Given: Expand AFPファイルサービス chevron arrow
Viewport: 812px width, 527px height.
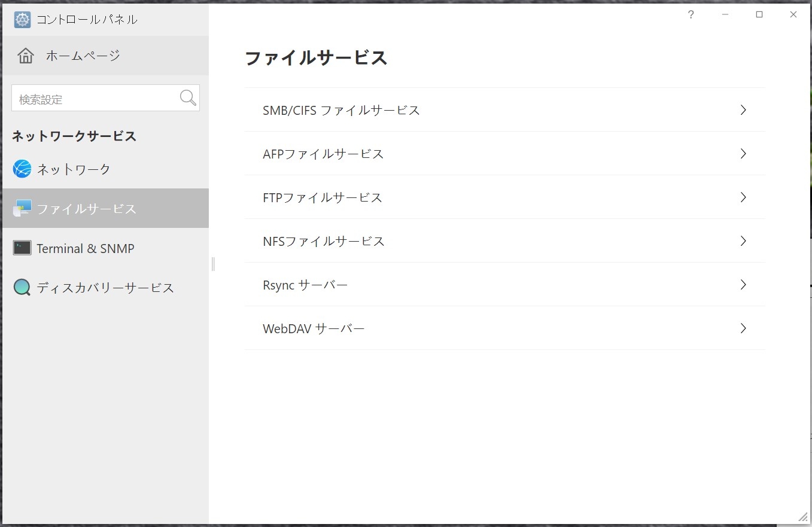Looking at the screenshot, I should (743, 154).
